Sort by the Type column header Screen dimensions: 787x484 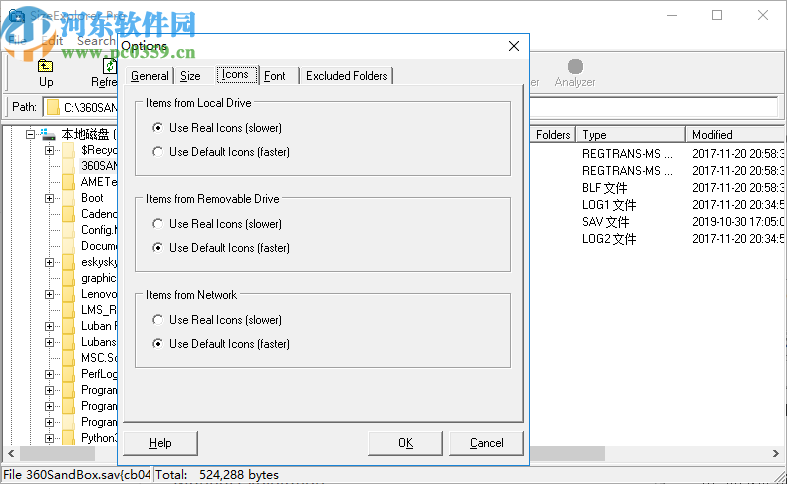(630, 135)
